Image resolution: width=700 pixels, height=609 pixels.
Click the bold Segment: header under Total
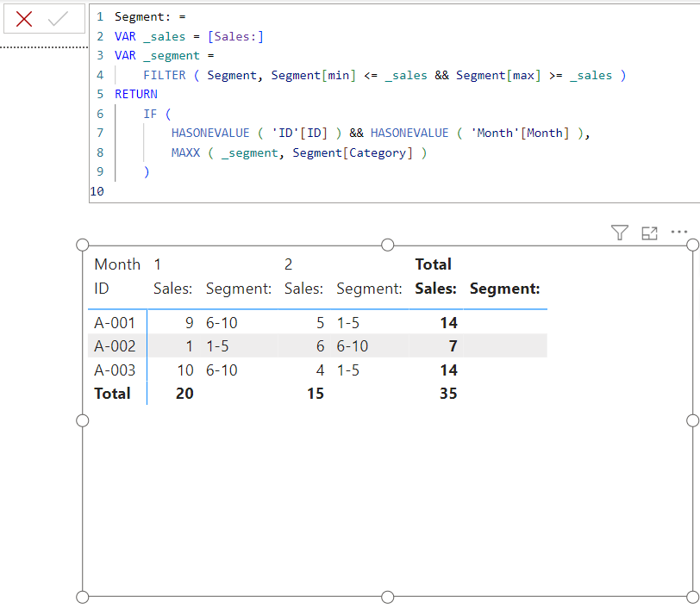pos(505,289)
